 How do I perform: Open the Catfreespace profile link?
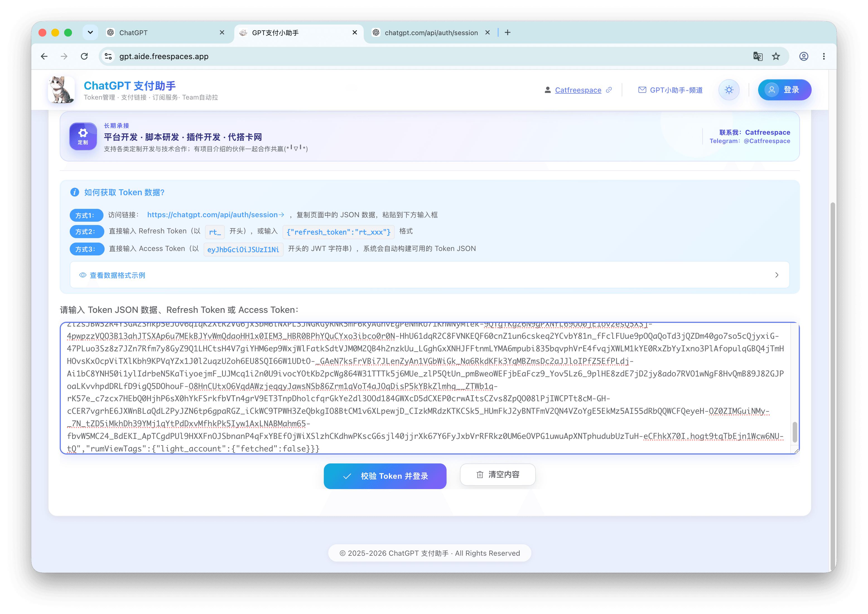[578, 90]
